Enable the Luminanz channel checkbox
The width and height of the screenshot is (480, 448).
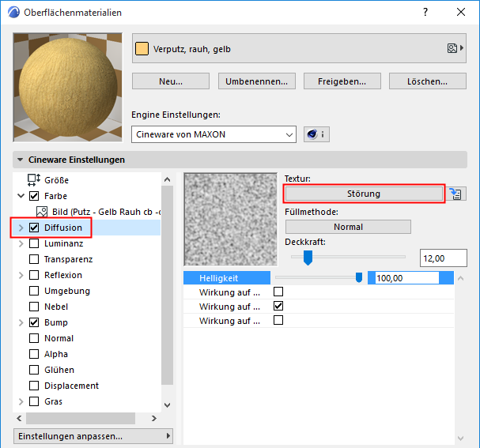34,243
